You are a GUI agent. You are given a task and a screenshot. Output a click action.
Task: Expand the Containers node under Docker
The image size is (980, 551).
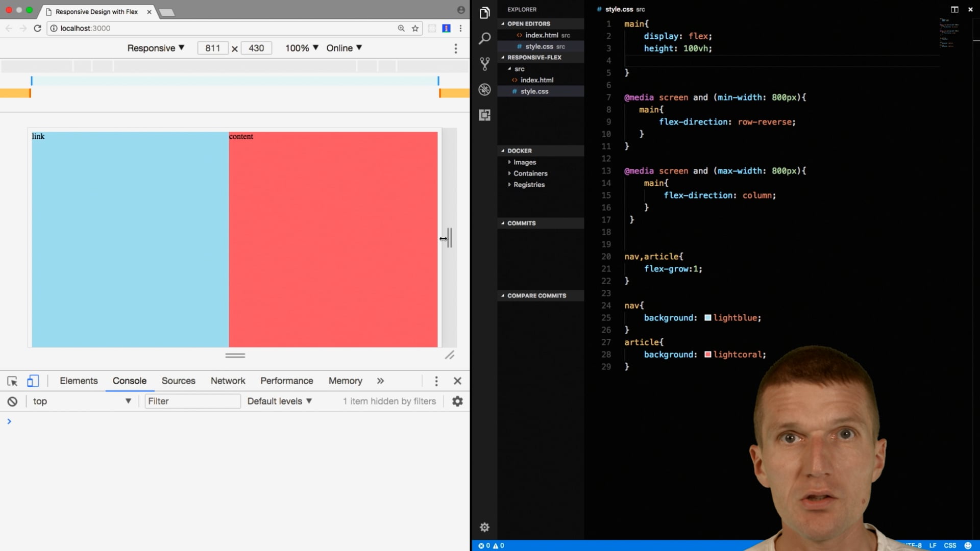530,173
